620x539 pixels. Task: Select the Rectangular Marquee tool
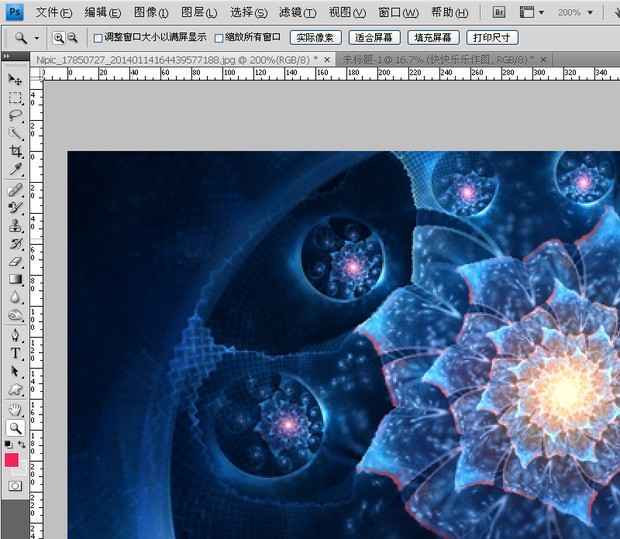tap(15, 98)
